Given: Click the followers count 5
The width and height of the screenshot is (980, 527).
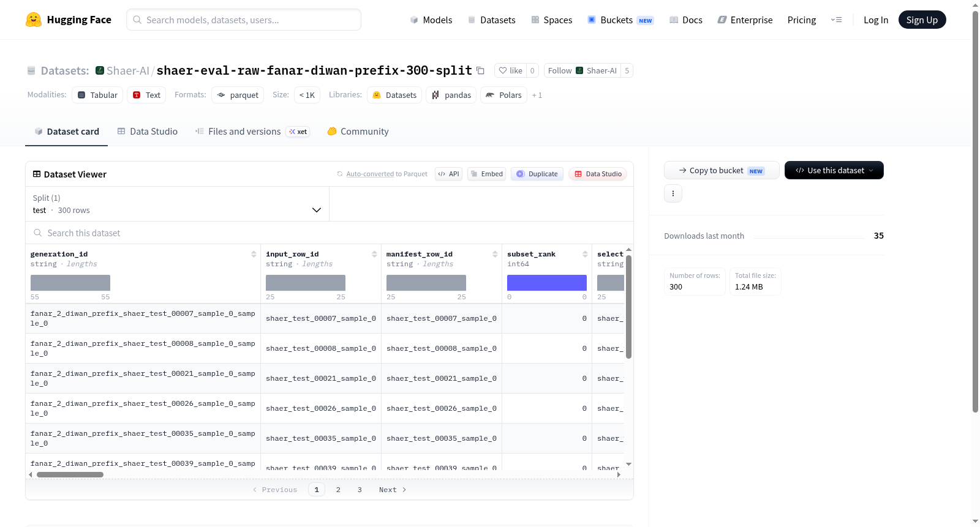Looking at the screenshot, I should click(627, 70).
